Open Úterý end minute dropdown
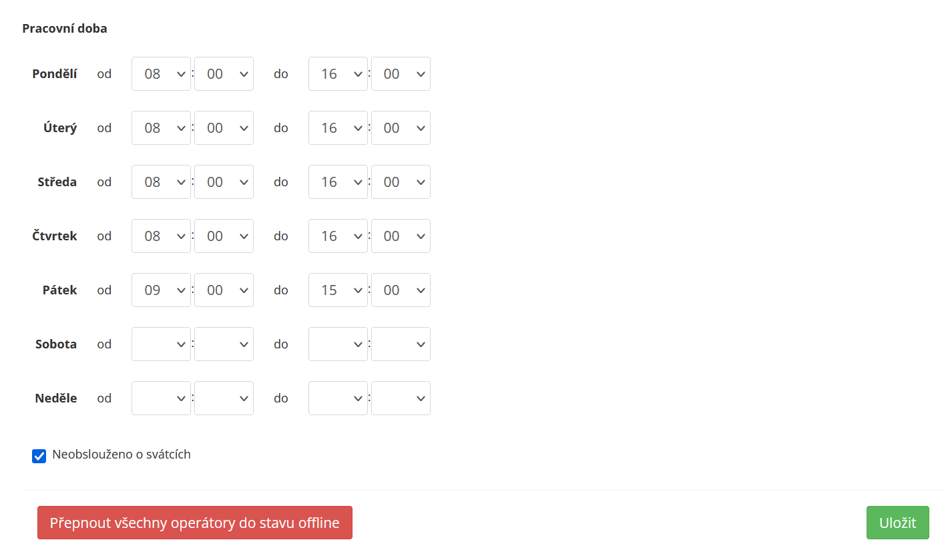 click(x=401, y=128)
